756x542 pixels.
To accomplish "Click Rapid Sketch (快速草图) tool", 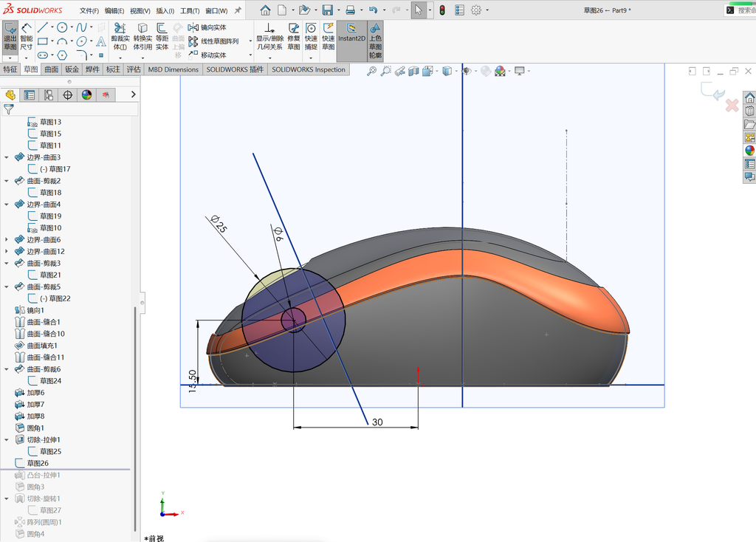I will (x=329, y=37).
